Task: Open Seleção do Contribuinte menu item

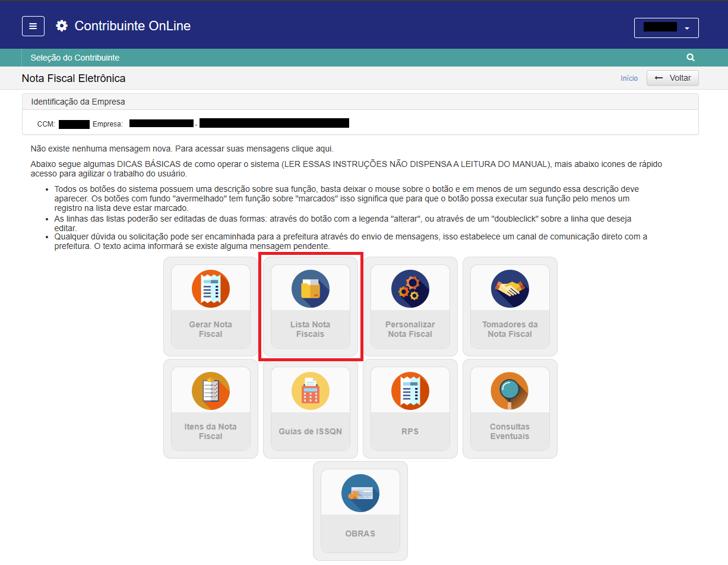Action: (75, 58)
